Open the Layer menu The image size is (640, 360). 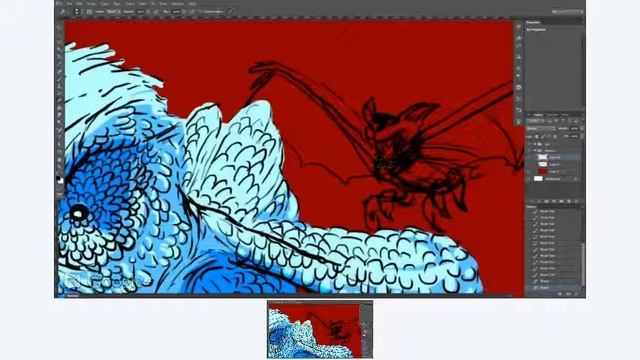pos(104,4)
